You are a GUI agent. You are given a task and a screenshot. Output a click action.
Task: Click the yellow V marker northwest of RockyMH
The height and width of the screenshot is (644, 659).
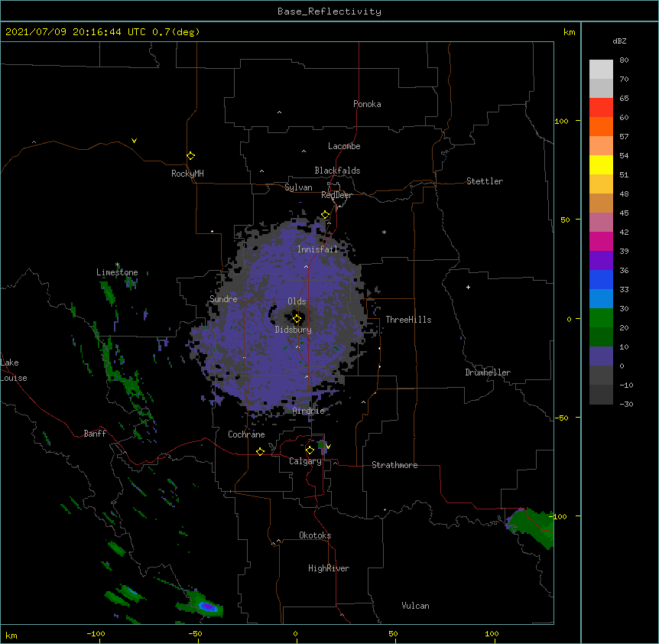[134, 141]
